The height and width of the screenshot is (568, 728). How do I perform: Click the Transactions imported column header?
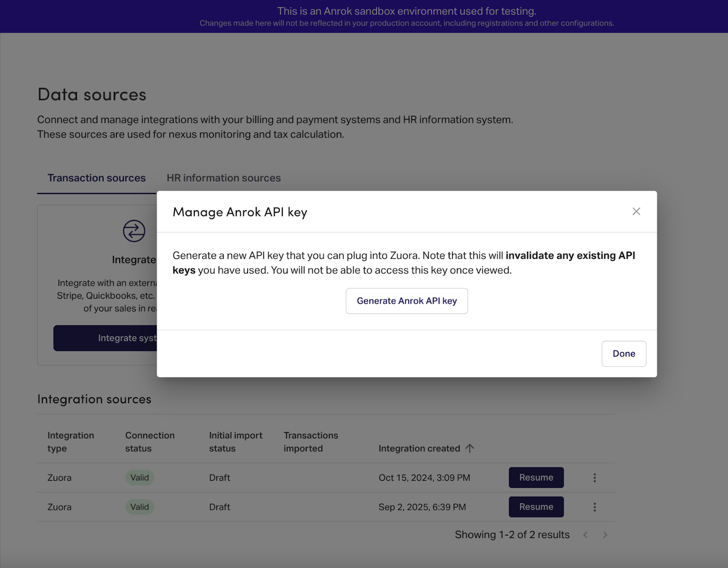(311, 442)
